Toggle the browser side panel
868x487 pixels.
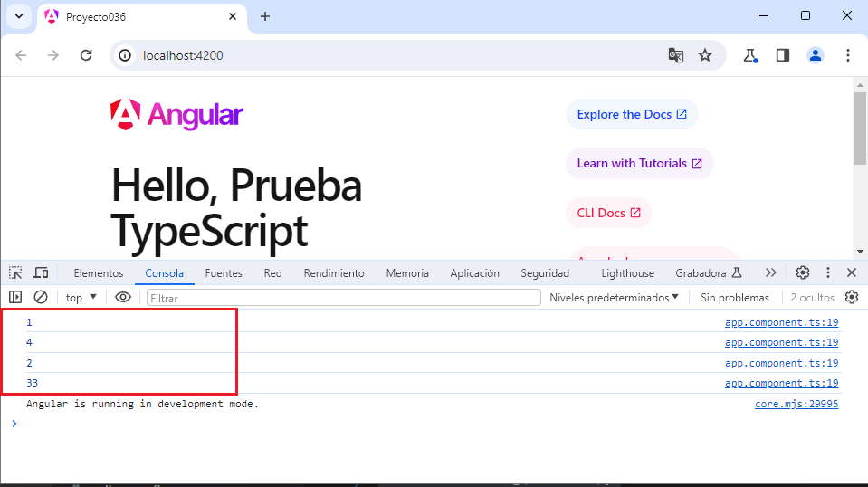tap(783, 55)
